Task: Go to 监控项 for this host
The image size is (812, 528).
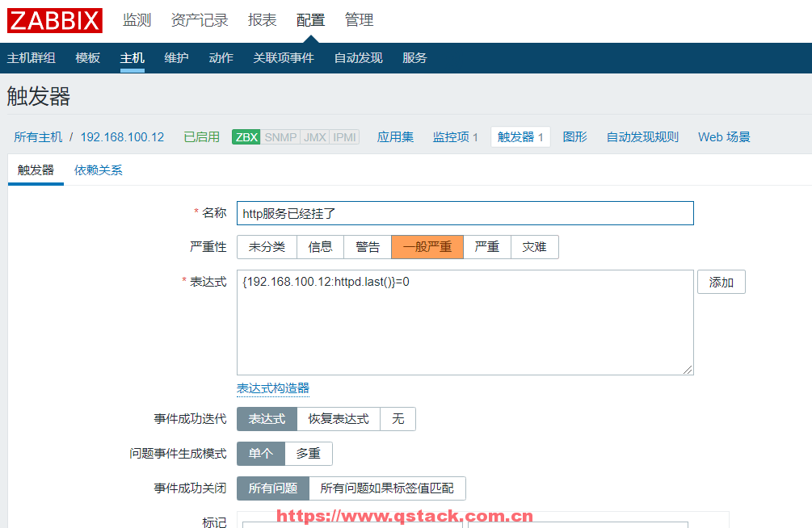Action: 455,137
